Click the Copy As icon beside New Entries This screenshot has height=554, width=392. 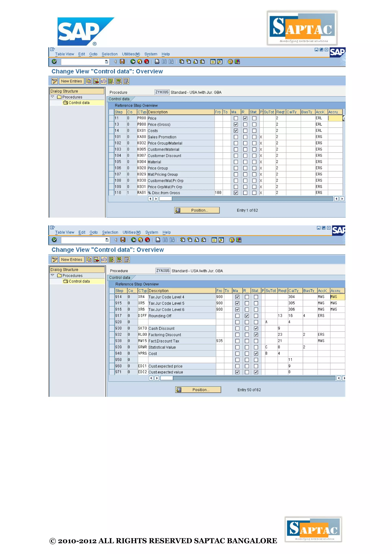click(x=89, y=81)
